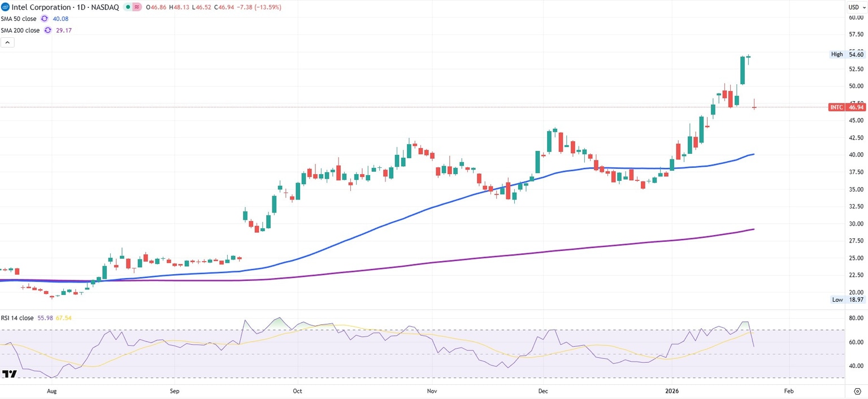
Task: Click the TradingView logo in chart corner
Action: [x=9, y=374]
